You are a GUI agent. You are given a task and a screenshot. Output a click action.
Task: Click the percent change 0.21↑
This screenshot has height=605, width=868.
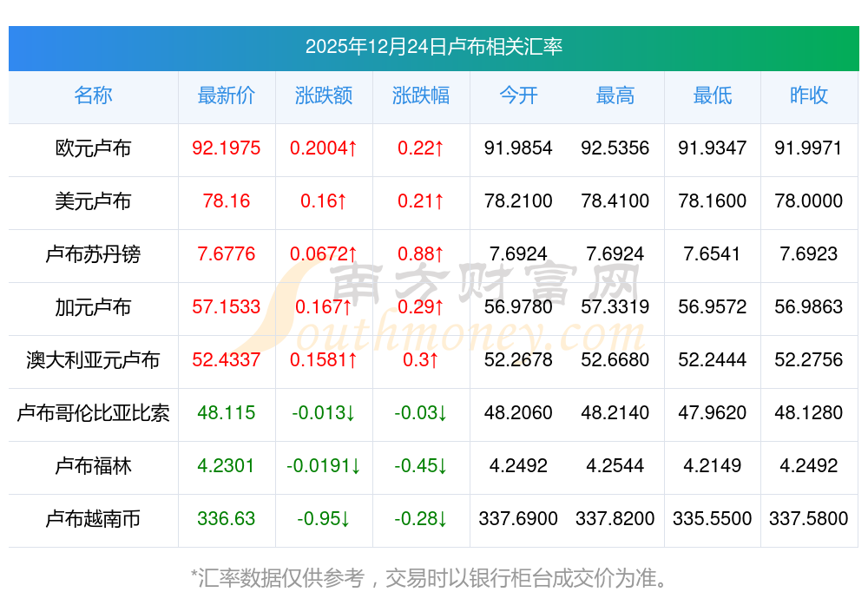pyautogui.click(x=421, y=201)
